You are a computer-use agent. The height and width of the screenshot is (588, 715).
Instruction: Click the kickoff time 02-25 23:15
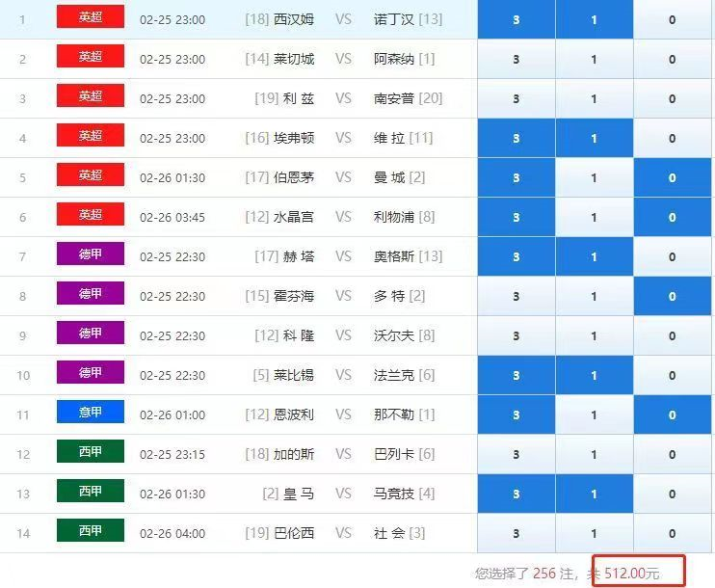pos(172,455)
